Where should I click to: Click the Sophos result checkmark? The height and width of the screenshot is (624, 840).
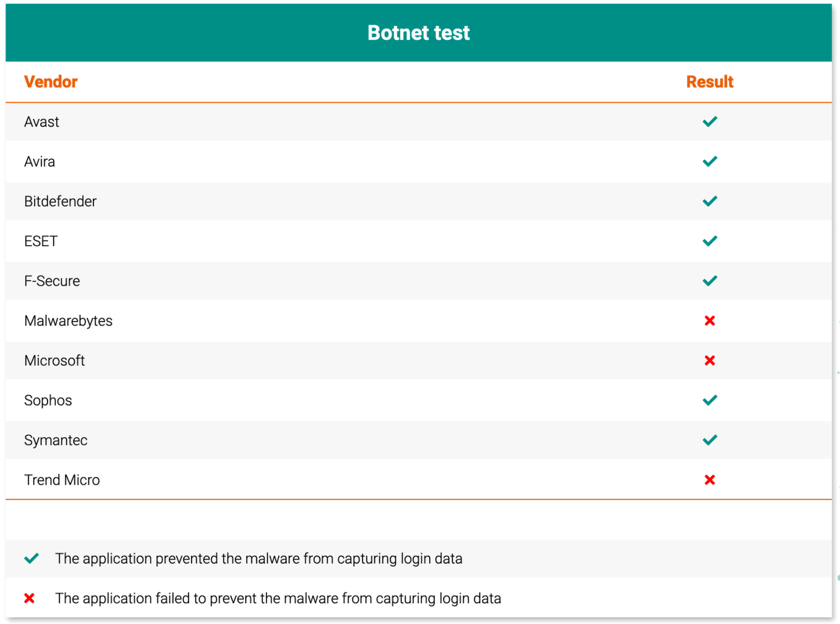click(710, 400)
